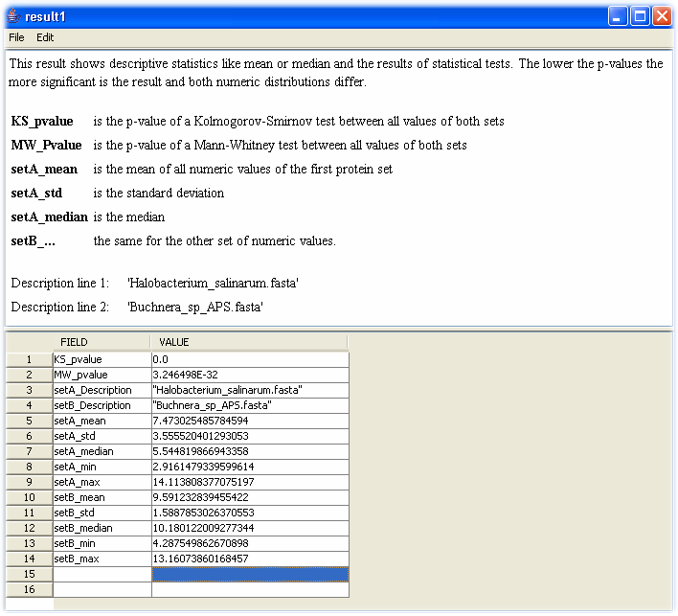Select the setA_median field cell

pyautogui.click(x=102, y=451)
